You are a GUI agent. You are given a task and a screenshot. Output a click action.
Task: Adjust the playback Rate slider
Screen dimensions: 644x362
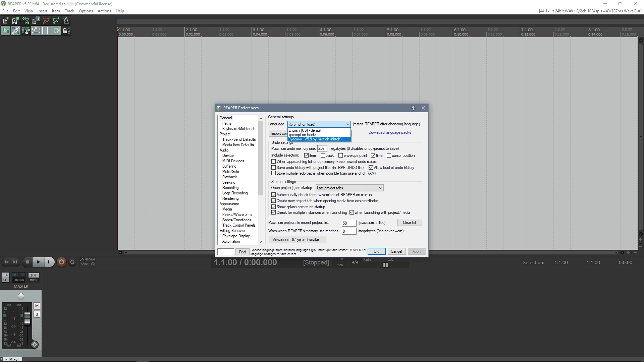pos(386,265)
